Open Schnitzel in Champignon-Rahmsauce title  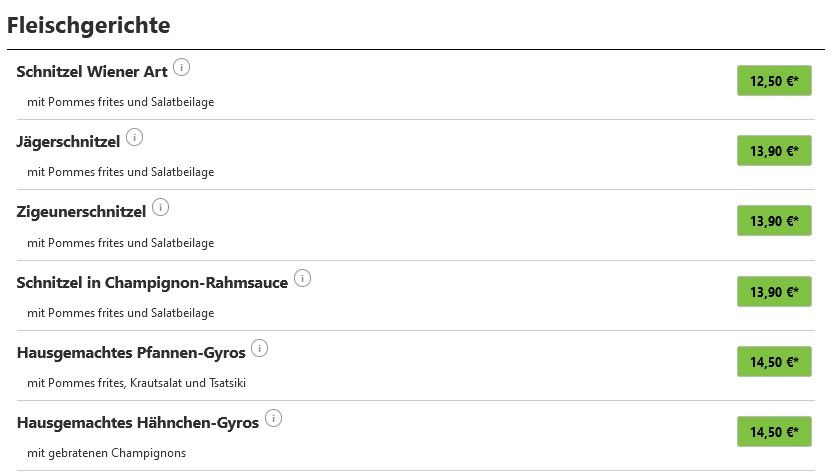[152, 283]
